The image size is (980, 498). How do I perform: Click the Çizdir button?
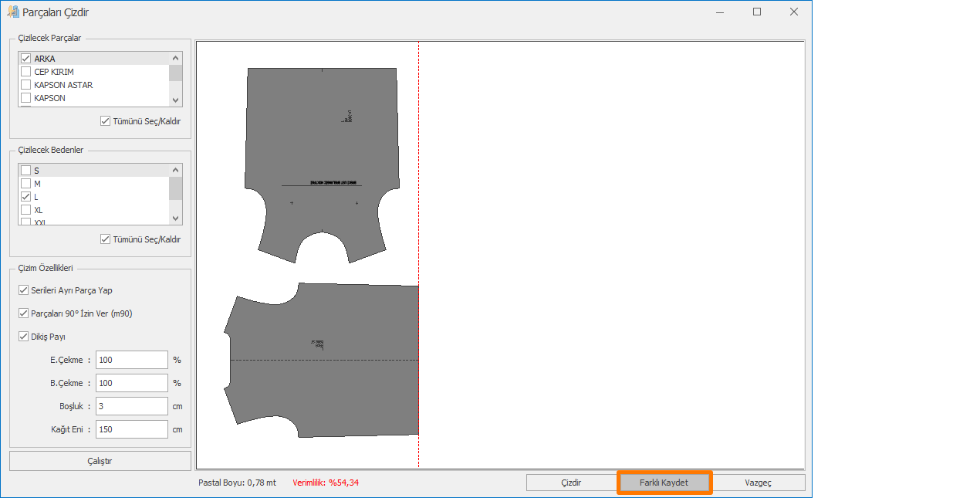(x=571, y=483)
